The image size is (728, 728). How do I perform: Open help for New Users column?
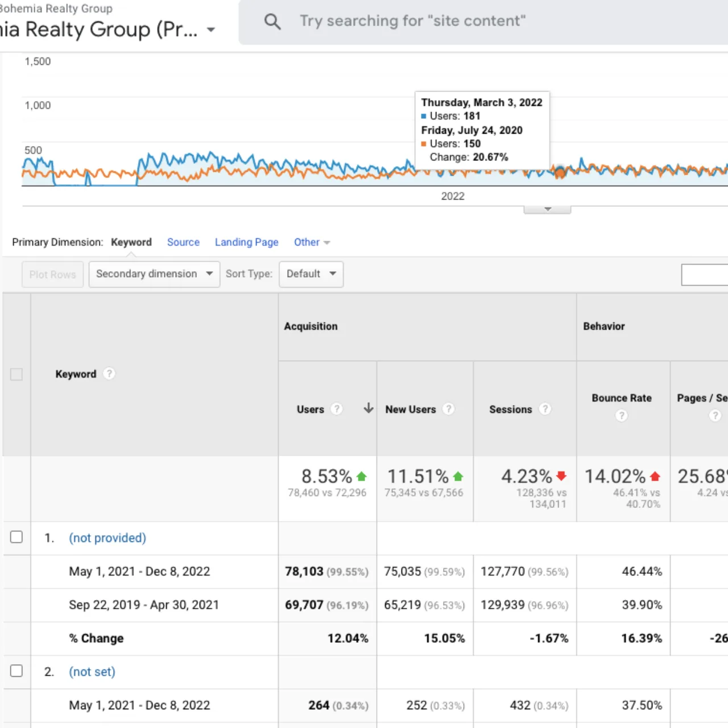tap(448, 409)
